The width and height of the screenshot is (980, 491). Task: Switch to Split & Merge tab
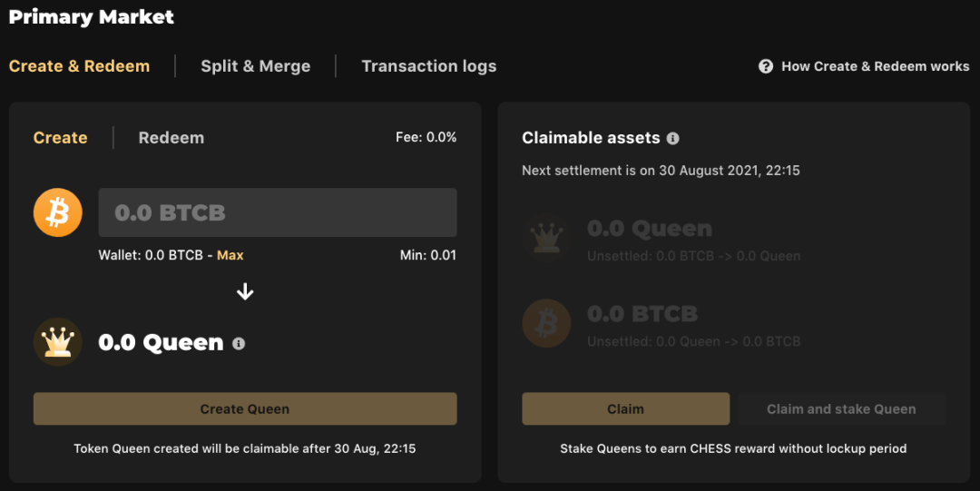256,66
